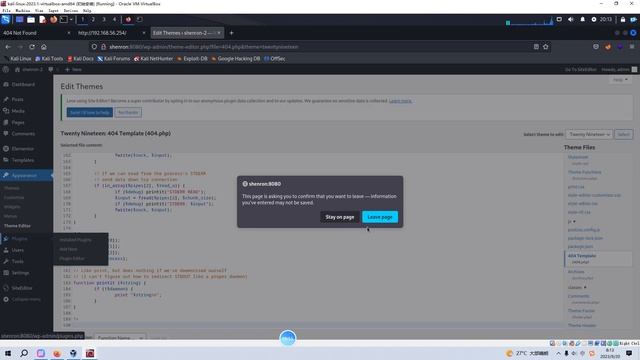Click Stay on page in the dialog
The height and width of the screenshot is (360, 640).
340,217
